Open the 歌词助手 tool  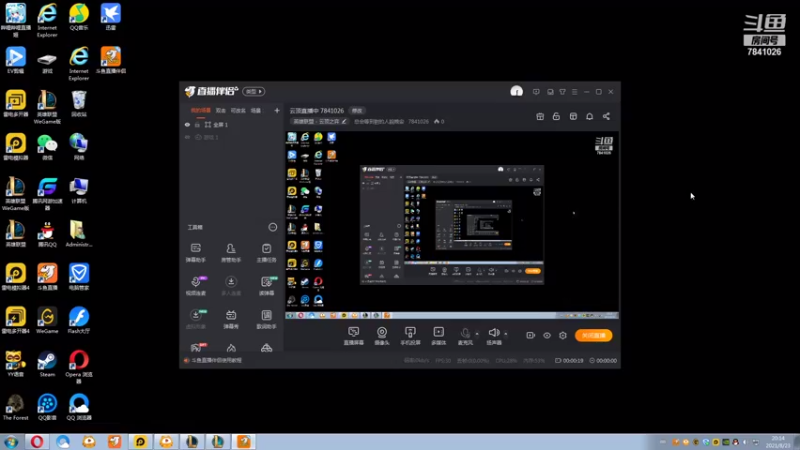[266, 319]
